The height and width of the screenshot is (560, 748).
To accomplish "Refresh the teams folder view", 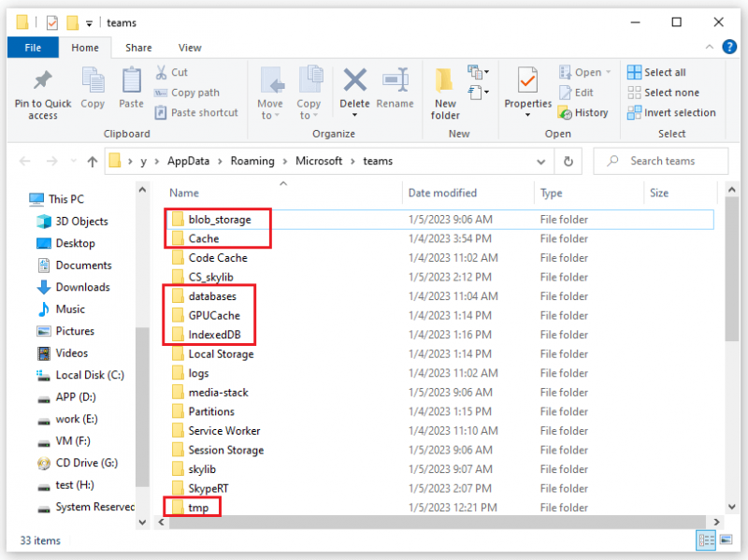I will pyautogui.click(x=568, y=161).
